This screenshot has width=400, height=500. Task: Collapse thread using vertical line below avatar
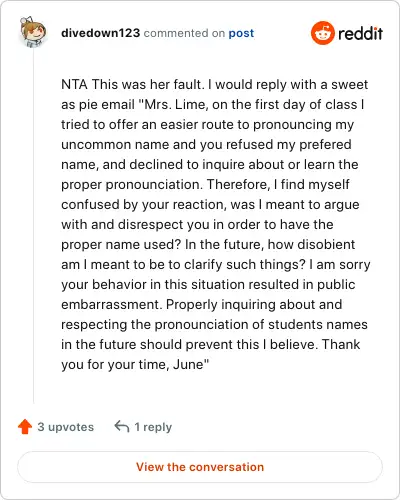(x=33, y=227)
